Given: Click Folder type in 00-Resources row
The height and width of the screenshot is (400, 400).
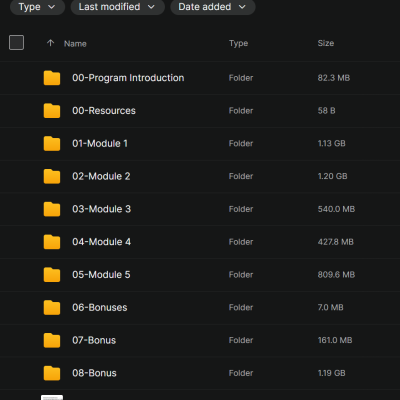Looking at the screenshot, I should (x=241, y=111).
